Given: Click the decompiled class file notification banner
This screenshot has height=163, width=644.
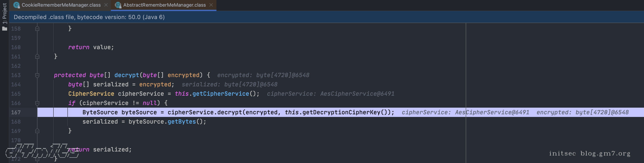Looking at the screenshot, I should click(89, 17).
